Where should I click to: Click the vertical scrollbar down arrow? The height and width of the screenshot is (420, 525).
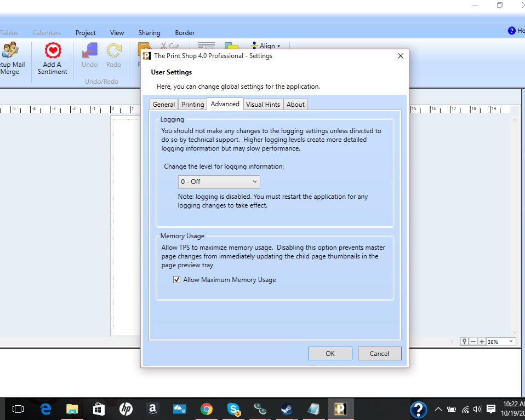click(x=515, y=332)
